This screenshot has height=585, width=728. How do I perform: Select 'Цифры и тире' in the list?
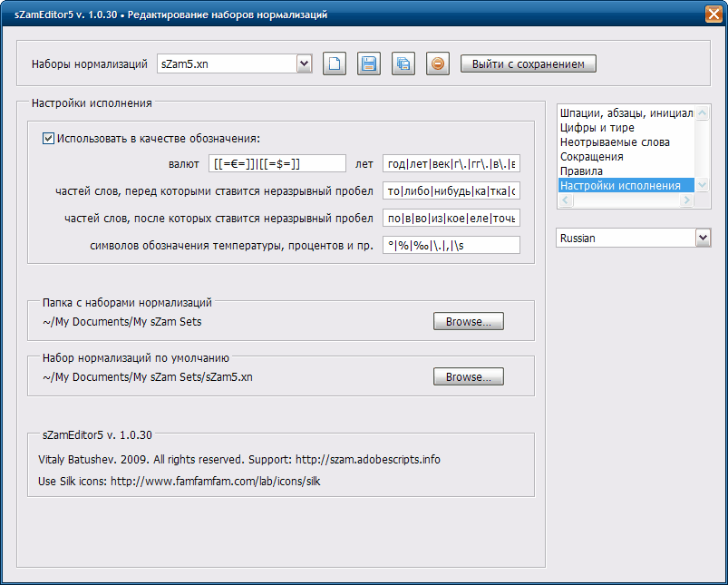[626, 127]
